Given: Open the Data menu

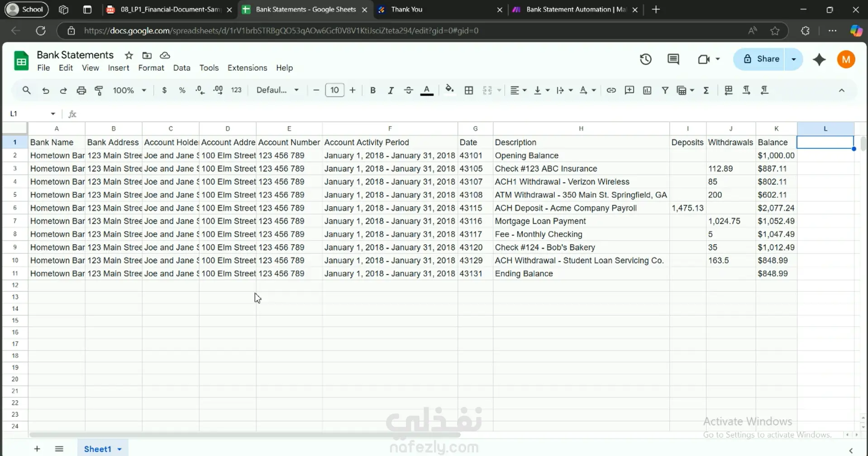Looking at the screenshot, I should tap(181, 68).
